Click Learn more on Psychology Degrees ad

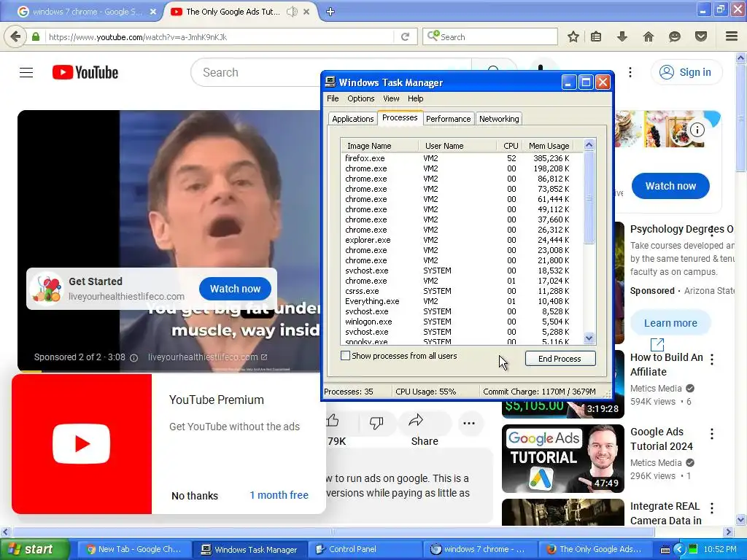670,323
